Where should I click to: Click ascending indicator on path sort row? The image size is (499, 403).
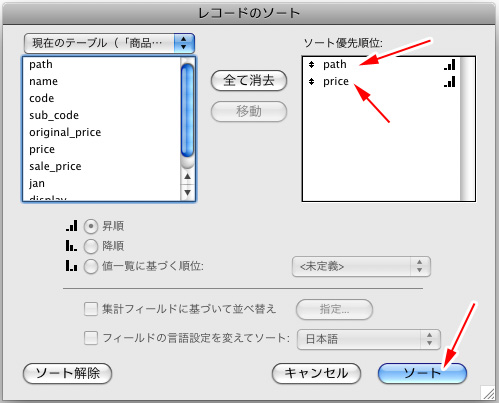click(x=450, y=64)
